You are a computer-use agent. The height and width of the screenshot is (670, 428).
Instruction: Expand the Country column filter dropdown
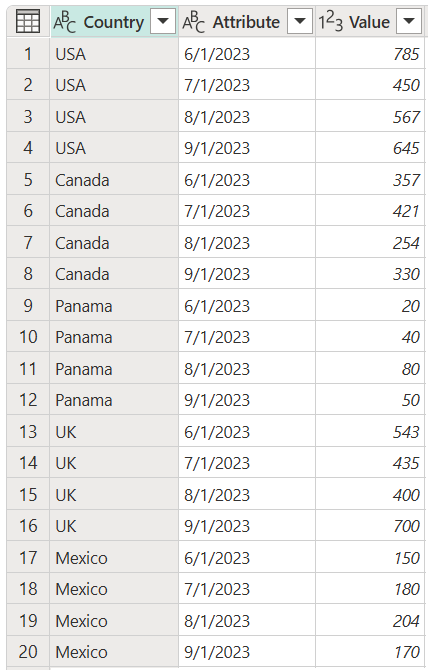point(163,21)
